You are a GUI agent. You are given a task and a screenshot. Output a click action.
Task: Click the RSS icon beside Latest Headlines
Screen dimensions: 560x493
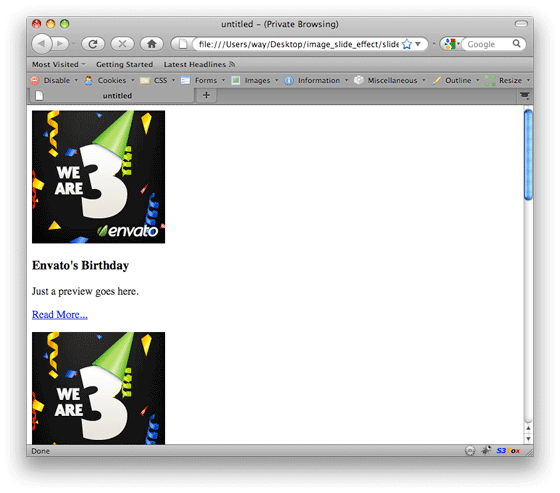coord(232,64)
